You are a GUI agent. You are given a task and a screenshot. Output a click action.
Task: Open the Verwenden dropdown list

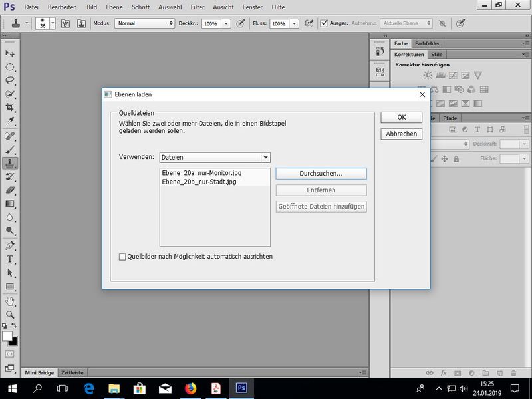point(265,158)
